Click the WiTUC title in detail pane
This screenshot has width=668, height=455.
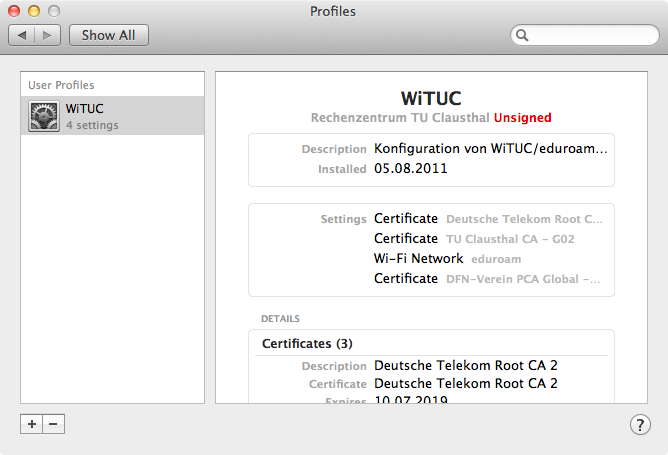coord(430,98)
